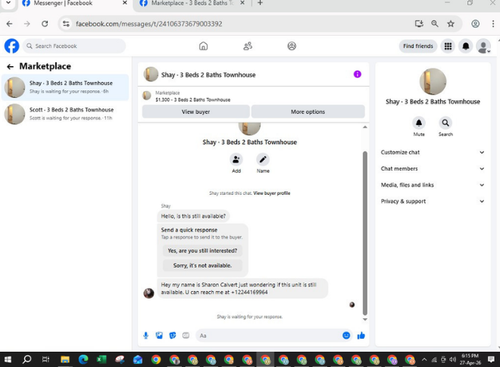
Task: Open the Chrome three-dot menu
Action: point(493,24)
